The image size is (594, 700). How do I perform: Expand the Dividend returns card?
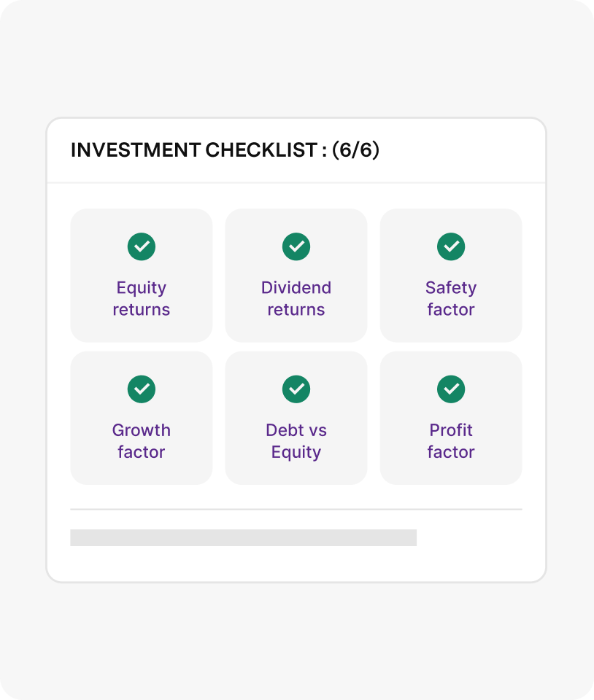pyautogui.click(x=296, y=275)
